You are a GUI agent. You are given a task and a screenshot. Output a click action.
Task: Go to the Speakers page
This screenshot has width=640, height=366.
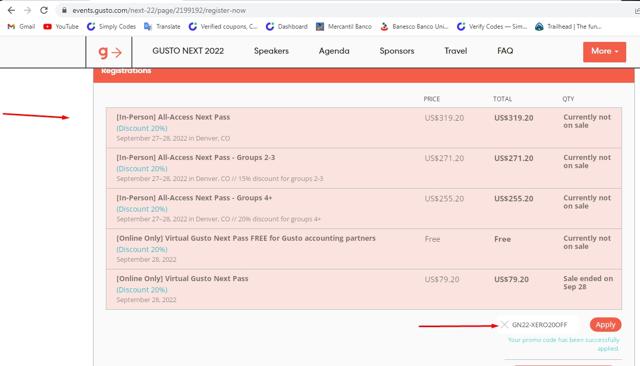[271, 51]
